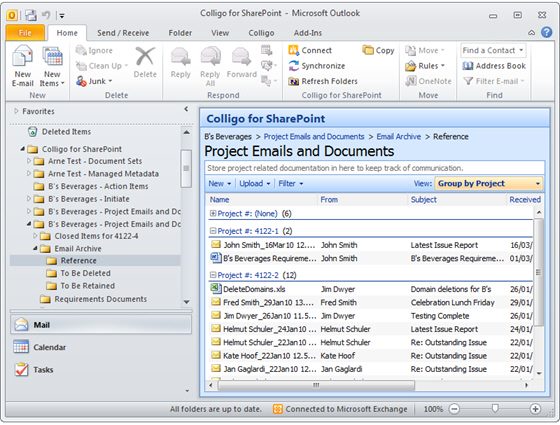560x425 pixels.
Task: Click the zoom out minus icon
Action: pos(454,409)
